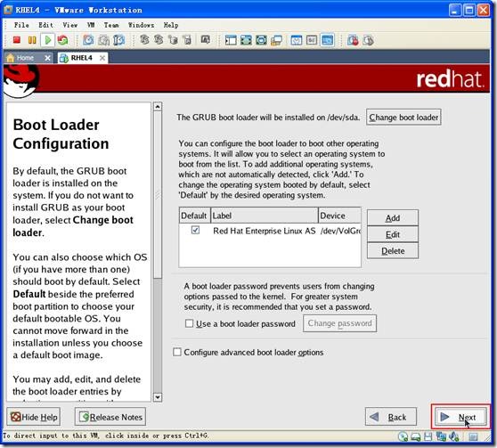Click the red Power Off toolbar icon

click(17, 40)
